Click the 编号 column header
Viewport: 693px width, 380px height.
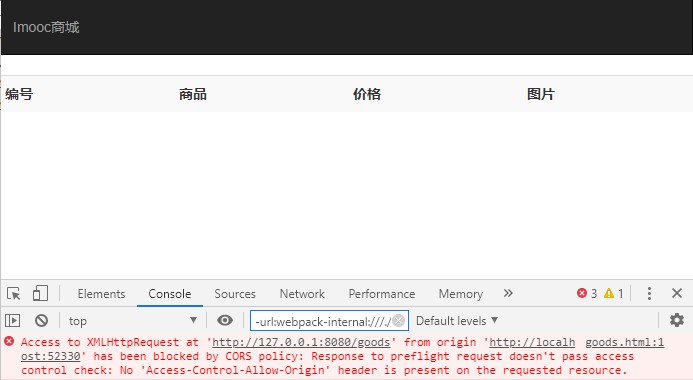tap(19, 94)
